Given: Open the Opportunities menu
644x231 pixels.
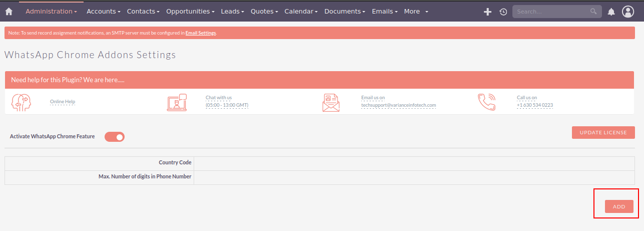Looking at the screenshot, I should [190, 11].
